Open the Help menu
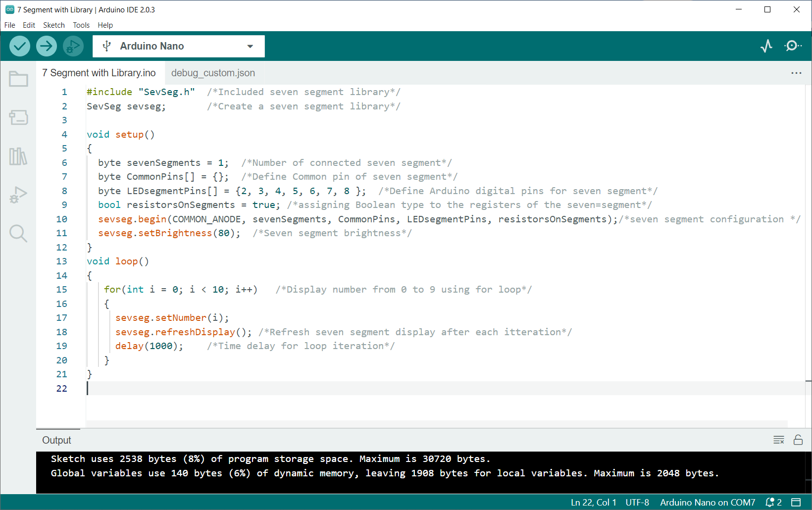 105,25
